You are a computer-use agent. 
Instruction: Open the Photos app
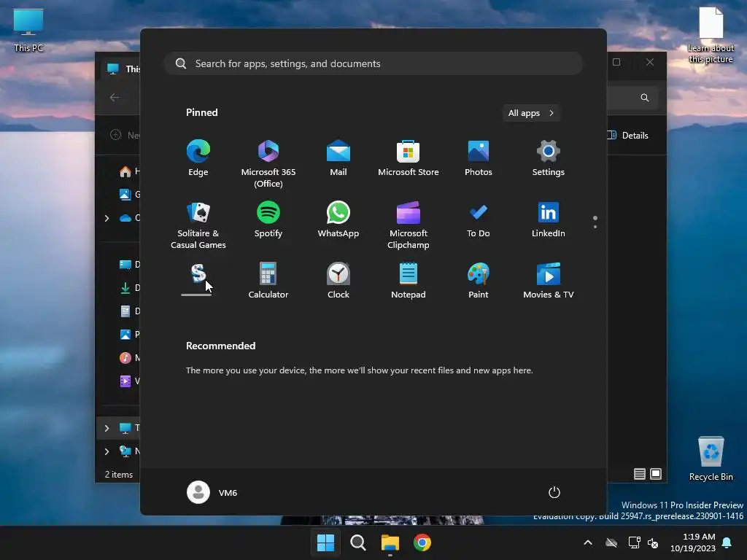(479, 158)
